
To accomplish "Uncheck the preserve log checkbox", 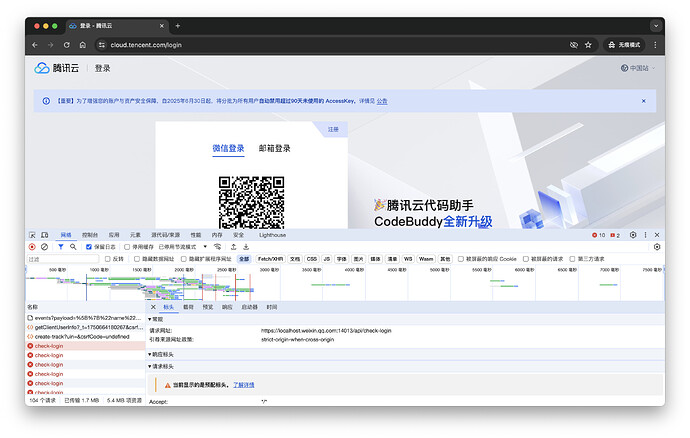I will [89, 247].
